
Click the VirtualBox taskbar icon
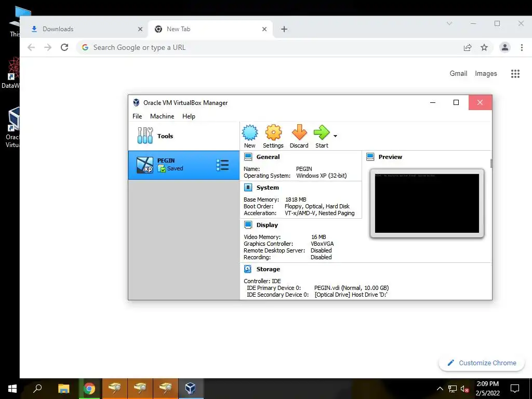click(191, 389)
